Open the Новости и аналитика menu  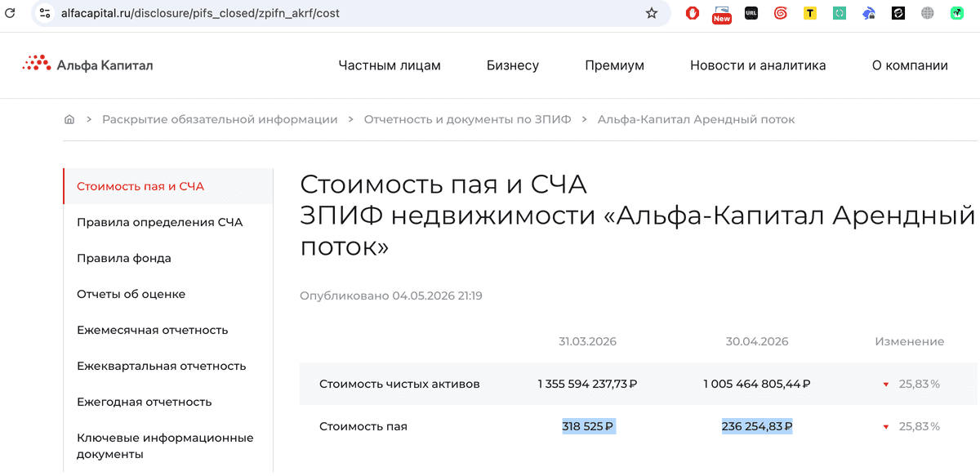[x=758, y=65]
